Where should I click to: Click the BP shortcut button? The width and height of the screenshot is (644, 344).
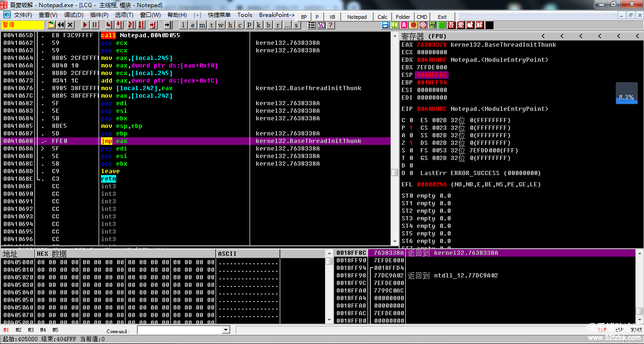(304, 17)
